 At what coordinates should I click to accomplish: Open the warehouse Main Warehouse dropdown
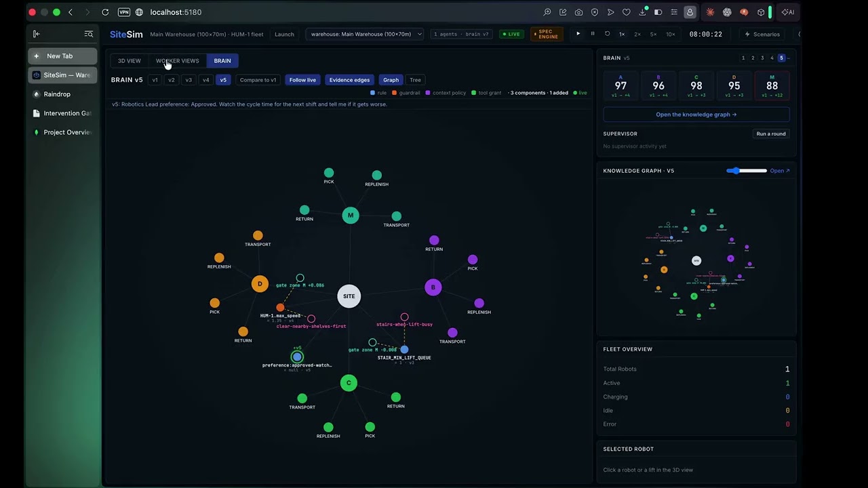click(366, 34)
